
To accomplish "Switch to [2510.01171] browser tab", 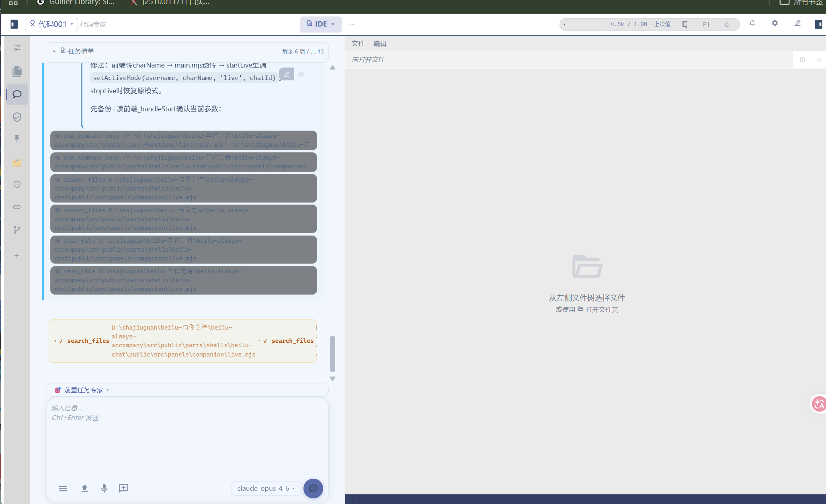I will 170,2.
